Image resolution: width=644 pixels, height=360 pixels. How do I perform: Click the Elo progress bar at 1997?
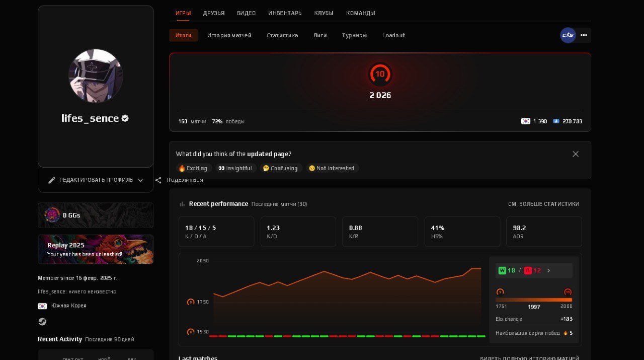[x=533, y=299]
